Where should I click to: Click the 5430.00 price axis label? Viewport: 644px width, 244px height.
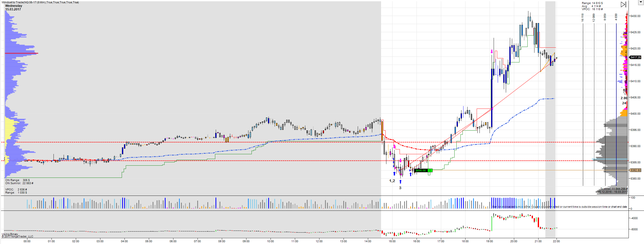click(635, 16)
